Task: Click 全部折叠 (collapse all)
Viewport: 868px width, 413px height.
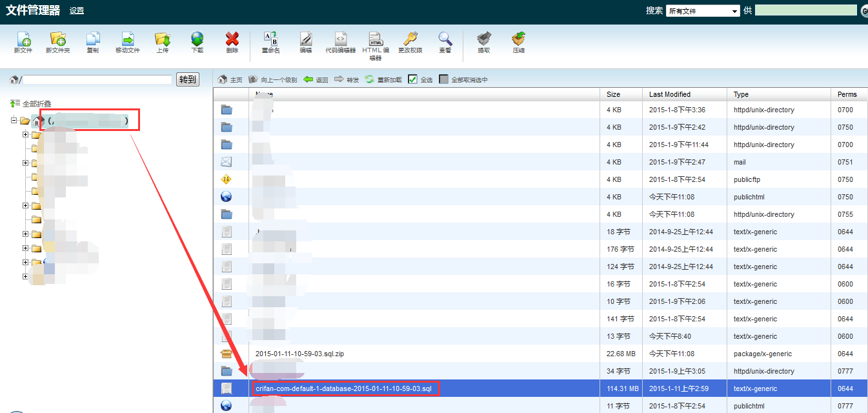Action: (x=31, y=103)
